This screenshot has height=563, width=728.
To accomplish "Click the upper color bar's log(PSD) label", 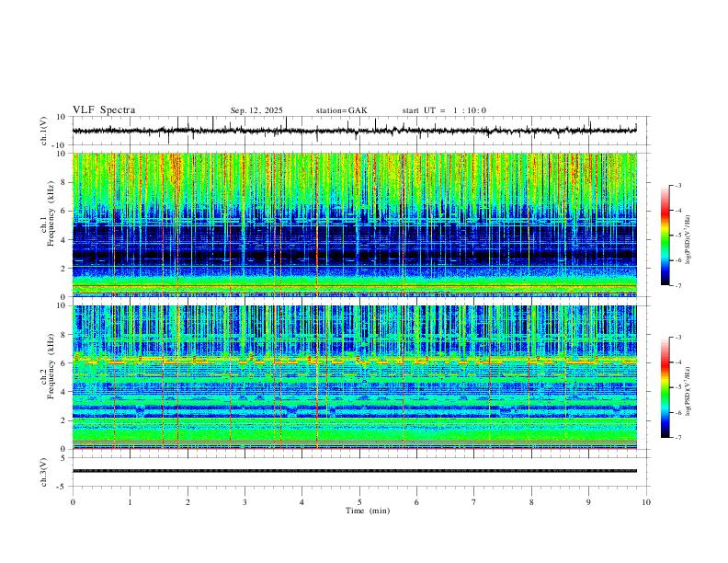I will pos(688,240).
